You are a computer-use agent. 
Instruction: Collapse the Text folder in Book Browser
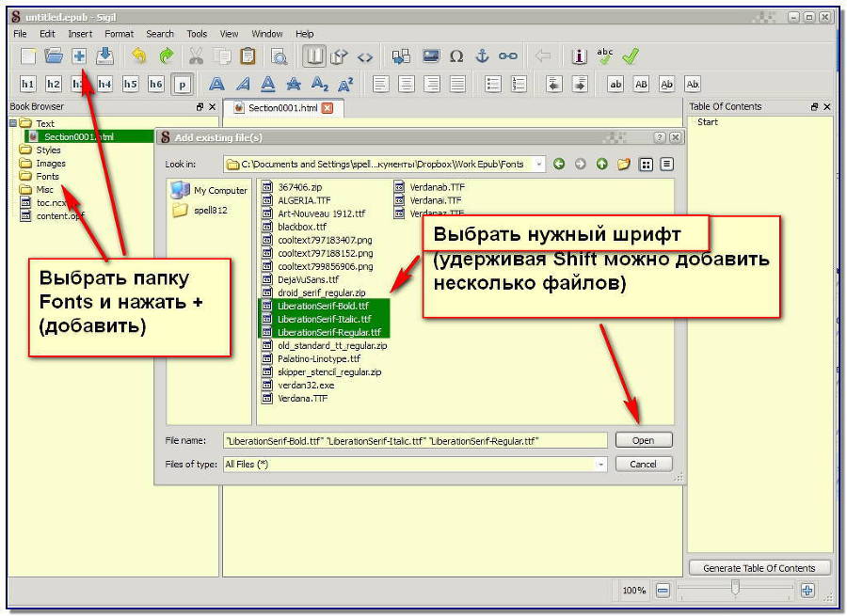[x=13, y=123]
